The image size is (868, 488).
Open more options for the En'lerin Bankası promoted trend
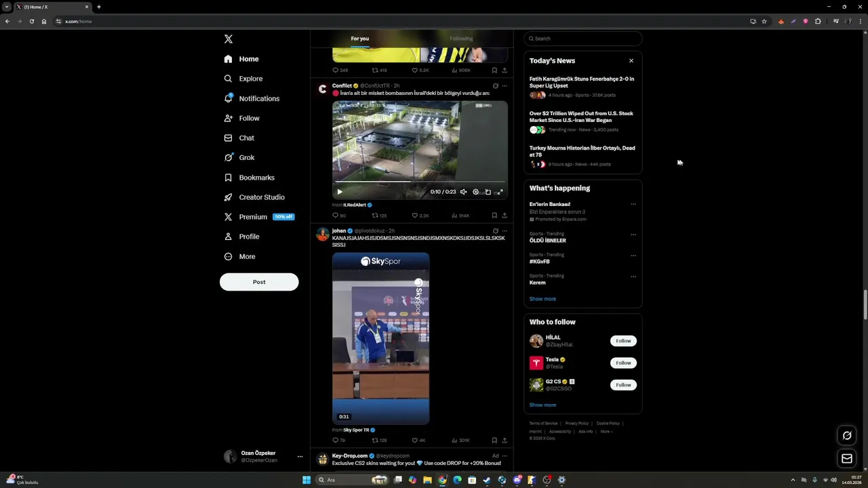tap(633, 204)
